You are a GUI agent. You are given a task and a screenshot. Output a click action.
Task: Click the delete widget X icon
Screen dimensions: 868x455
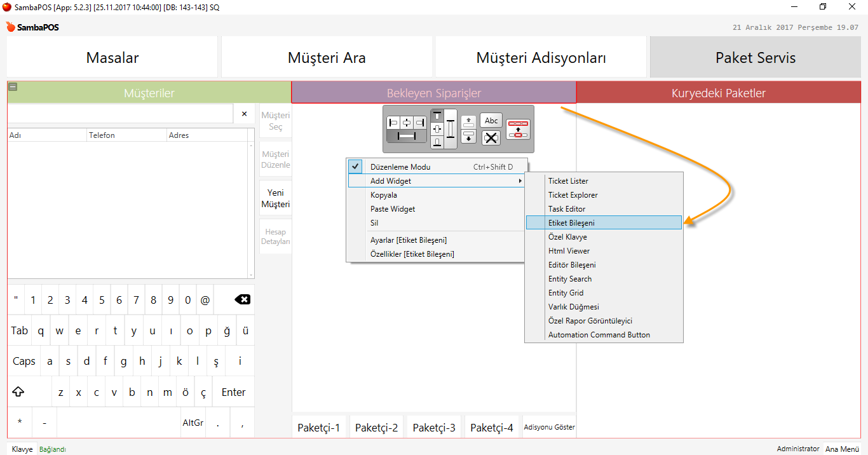pos(491,138)
